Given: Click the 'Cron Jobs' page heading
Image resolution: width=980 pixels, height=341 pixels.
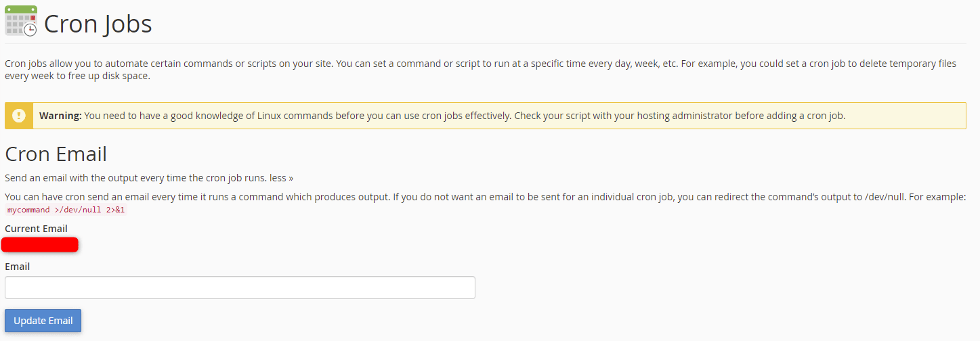Looking at the screenshot, I should pyautogui.click(x=98, y=24).
